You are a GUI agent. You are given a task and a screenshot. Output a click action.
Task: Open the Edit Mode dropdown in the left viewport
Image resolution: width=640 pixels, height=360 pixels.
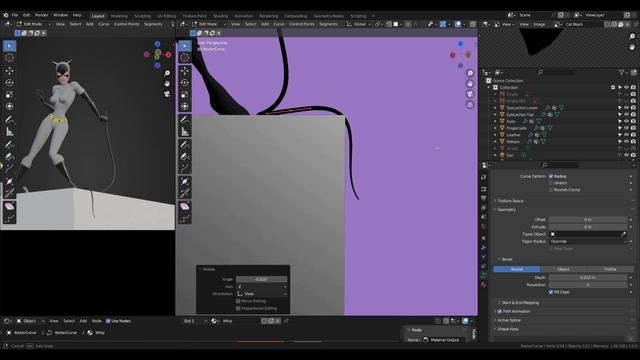(x=33, y=24)
